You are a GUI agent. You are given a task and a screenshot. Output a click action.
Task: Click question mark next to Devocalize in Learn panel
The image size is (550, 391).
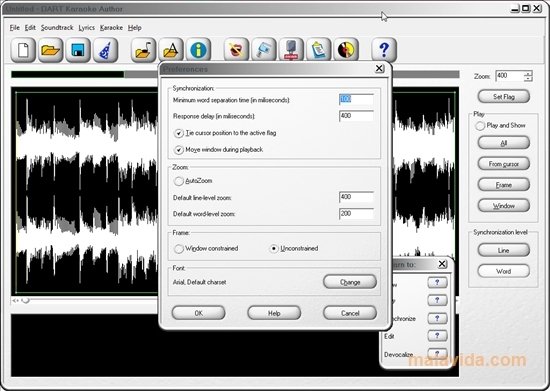(x=437, y=353)
